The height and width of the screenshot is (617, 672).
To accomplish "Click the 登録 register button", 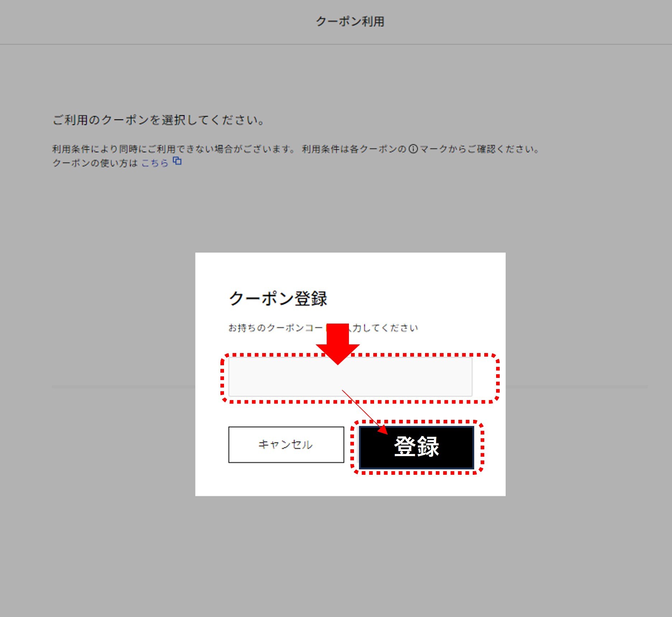I will pyautogui.click(x=417, y=447).
